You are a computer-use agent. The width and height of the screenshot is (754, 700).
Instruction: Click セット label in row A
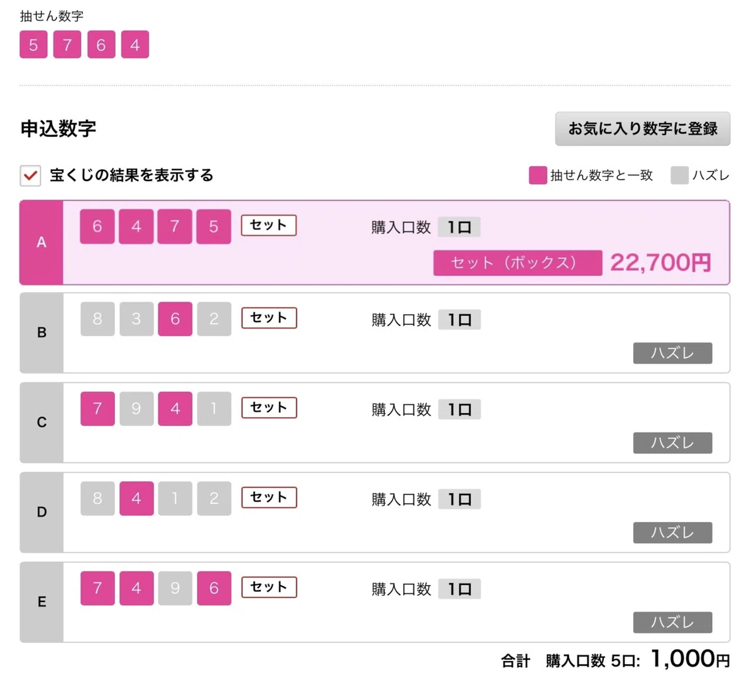pyautogui.click(x=268, y=225)
